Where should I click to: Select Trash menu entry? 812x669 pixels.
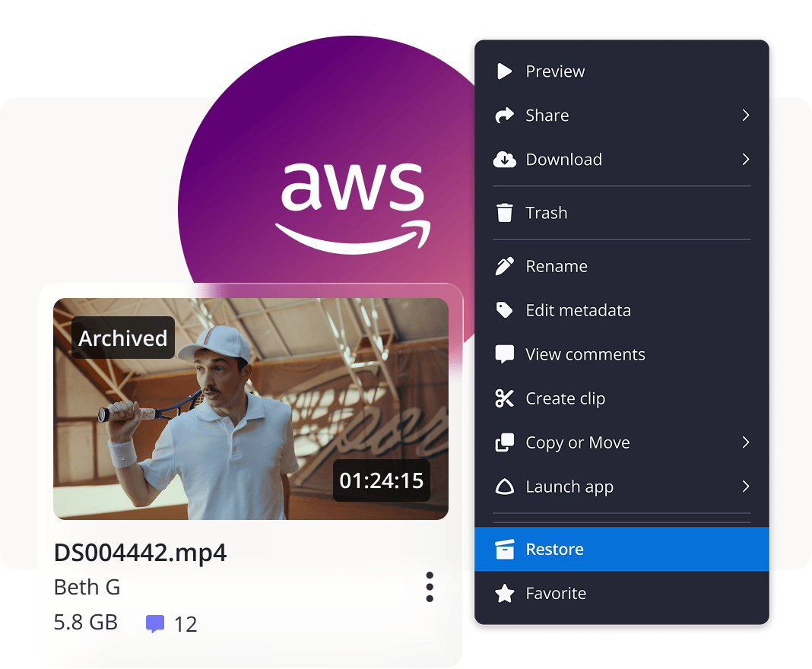[x=621, y=213]
